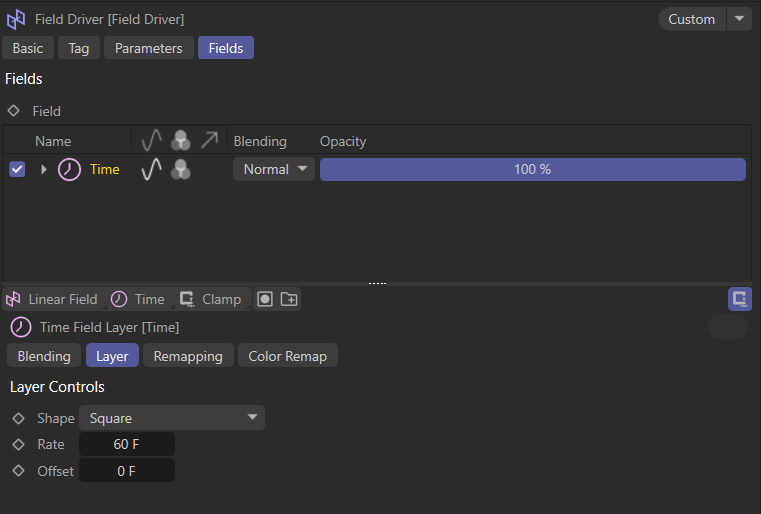Open the Remapping tab
This screenshot has height=514, width=761.
(188, 356)
